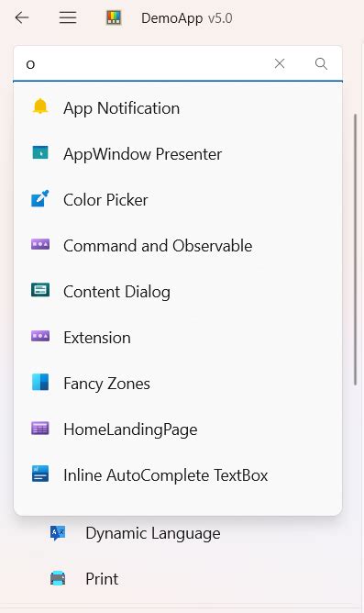364x613 pixels.
Task: Click the back arrow icon
Action: [22, 17]
